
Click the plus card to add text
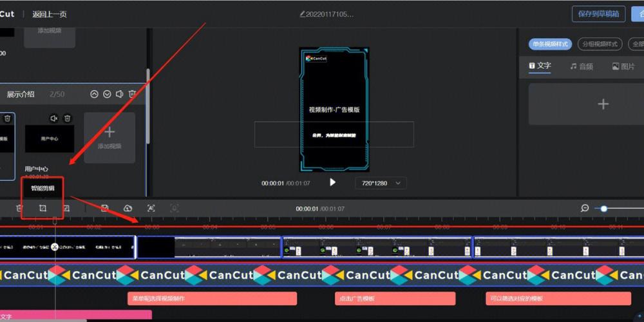pyautogui.click(x=586, y=104)
